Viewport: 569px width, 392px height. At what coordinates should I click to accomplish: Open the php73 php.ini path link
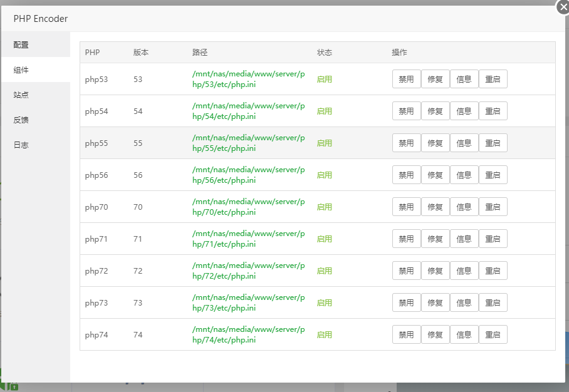(249, 302)
